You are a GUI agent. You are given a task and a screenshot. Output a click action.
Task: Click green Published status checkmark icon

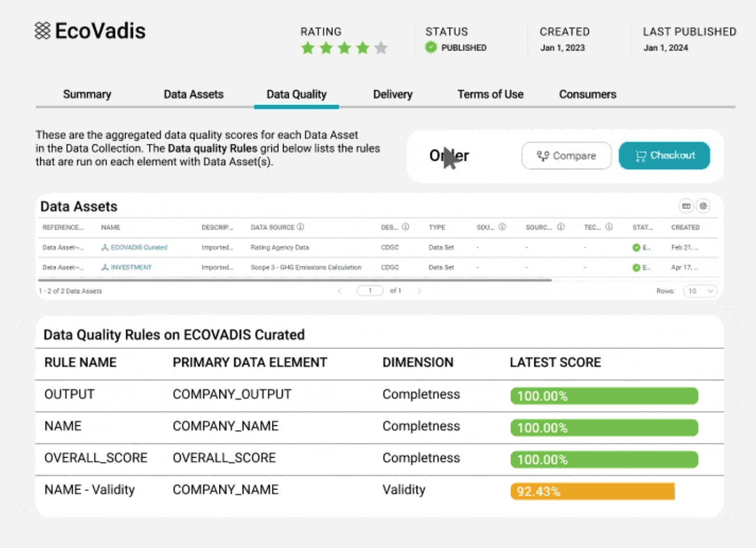click(x=431, y=47)
